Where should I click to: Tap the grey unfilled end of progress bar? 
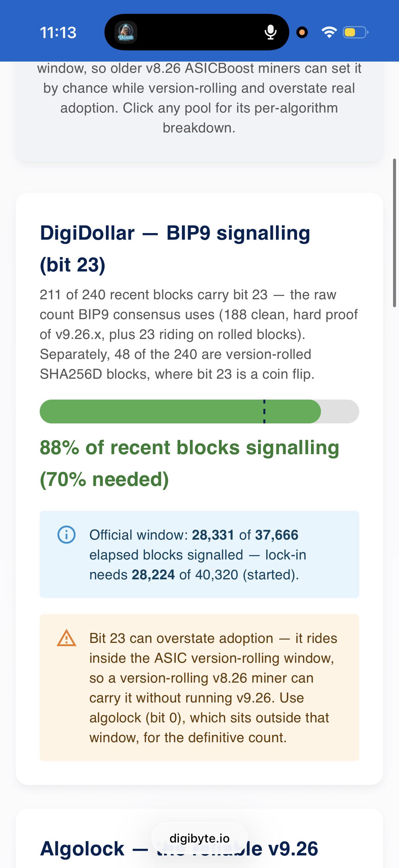click(x=340, y=411)
